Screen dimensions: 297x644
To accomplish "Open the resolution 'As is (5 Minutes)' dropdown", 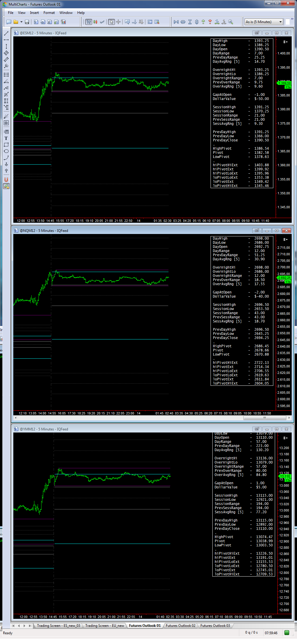I will tap(264, 22).
